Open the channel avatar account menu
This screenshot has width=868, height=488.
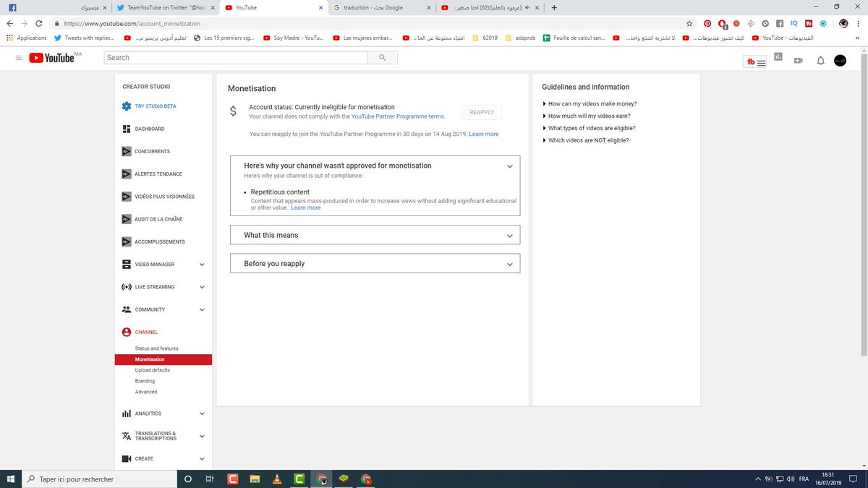pos(840,61)
